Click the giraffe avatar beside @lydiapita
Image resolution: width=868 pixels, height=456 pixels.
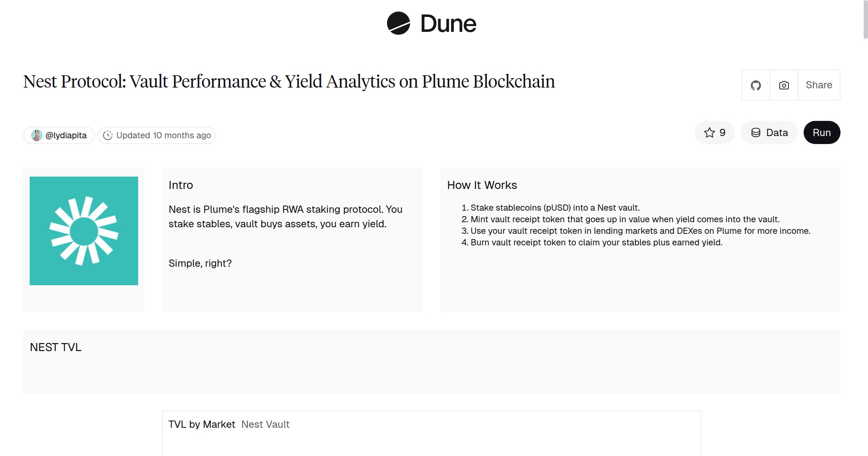pyautogui.click(x=37, y=135)
